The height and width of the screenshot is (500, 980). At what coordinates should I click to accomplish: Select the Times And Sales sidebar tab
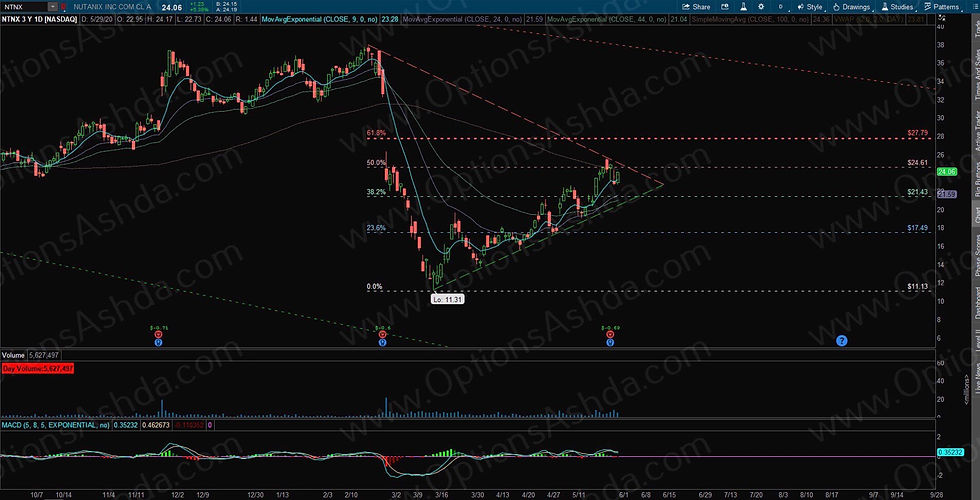tap(975, 75)
